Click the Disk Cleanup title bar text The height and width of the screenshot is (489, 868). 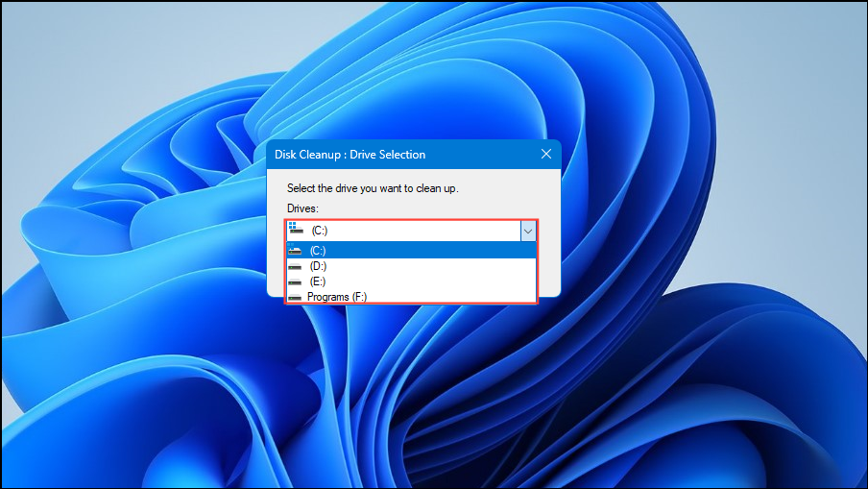pyautogui.click(x=350, y=155)
